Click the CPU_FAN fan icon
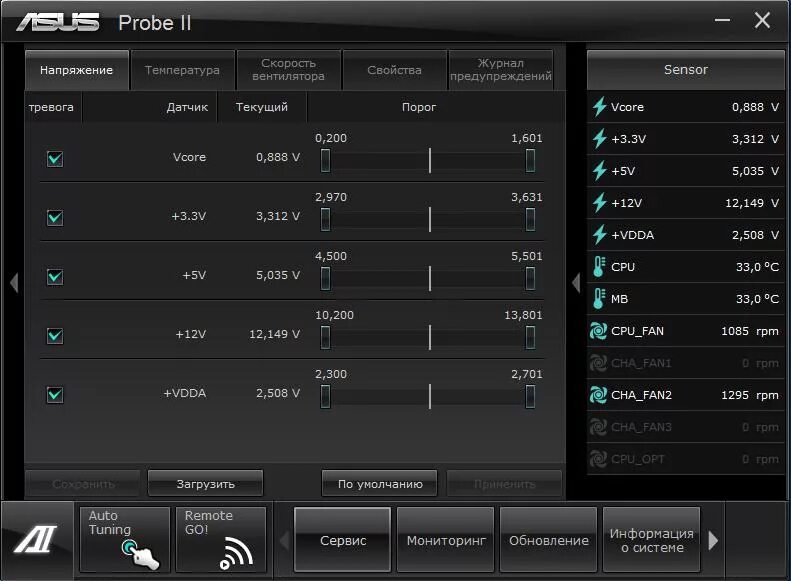 [x=598, y=331]
